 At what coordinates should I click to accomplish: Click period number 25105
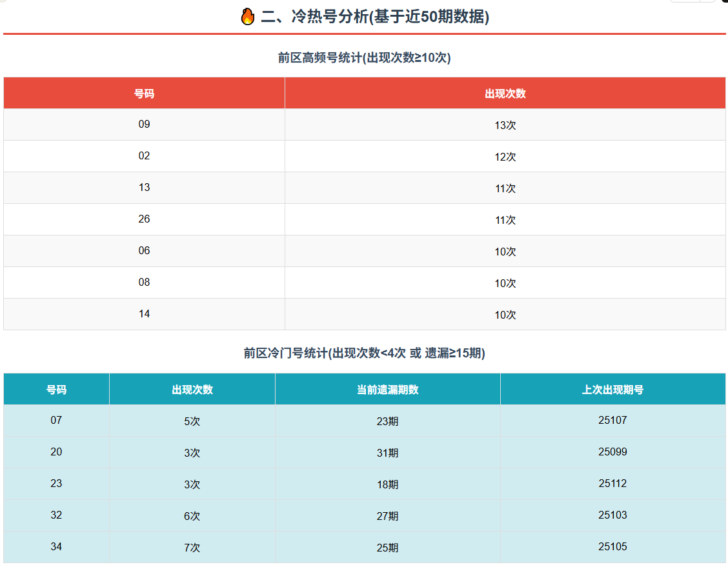point(612,547)
